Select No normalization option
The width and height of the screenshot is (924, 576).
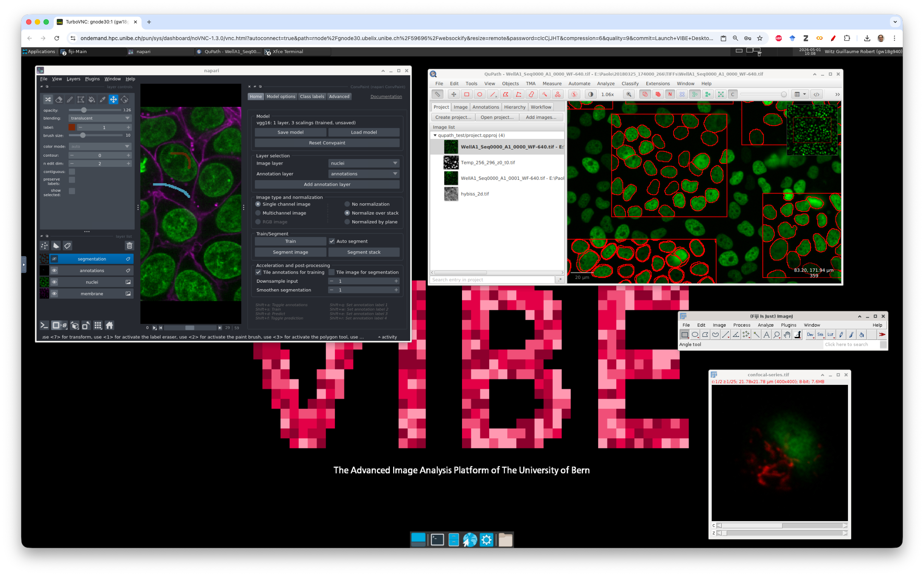click(x=347, y=204)
